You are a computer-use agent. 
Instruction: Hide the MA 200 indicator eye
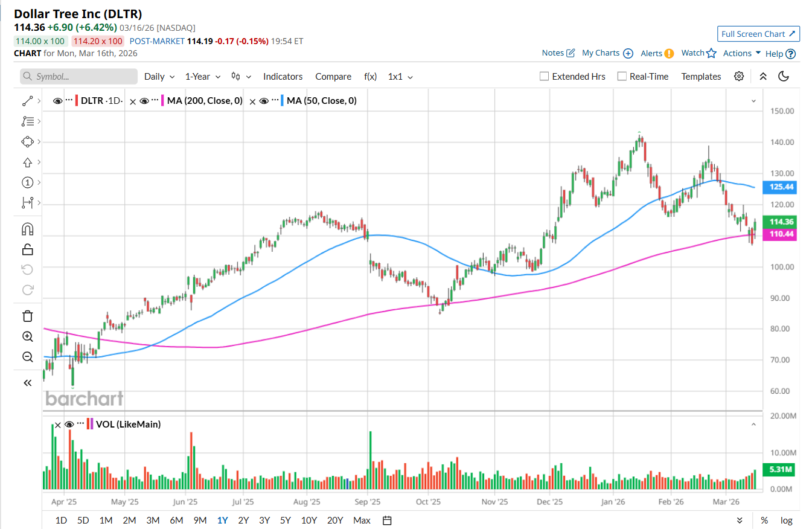(x=144, y=101)
